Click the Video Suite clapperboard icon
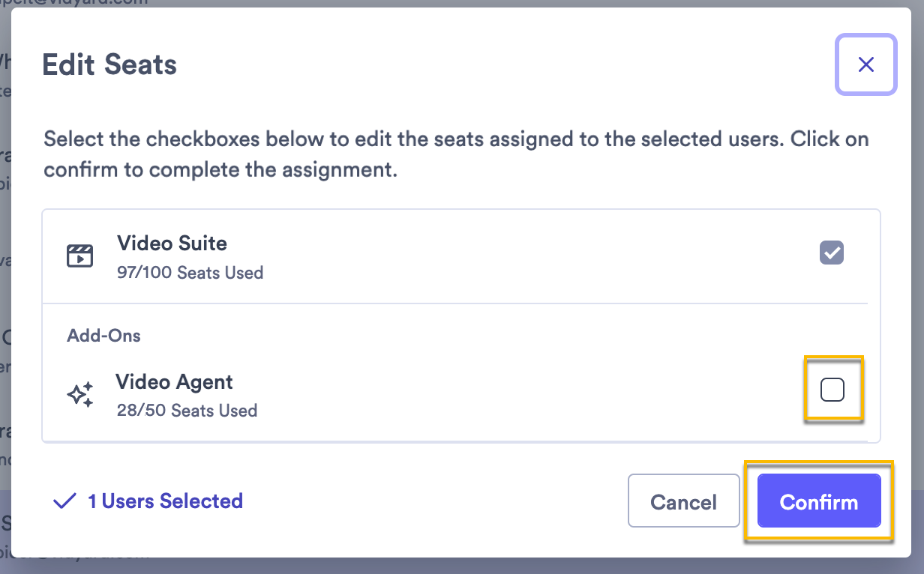This screenshot has width=924, height=574. (x=80, y=256)
